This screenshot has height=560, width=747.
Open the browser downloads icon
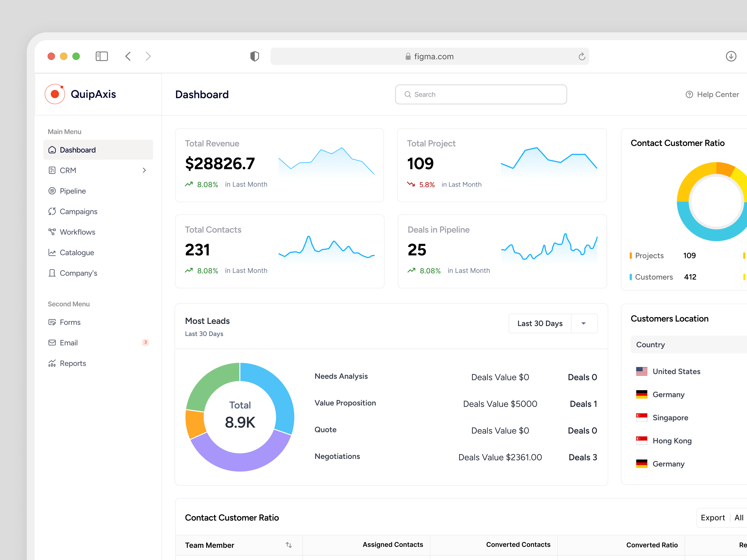click(x=731, y=56)
